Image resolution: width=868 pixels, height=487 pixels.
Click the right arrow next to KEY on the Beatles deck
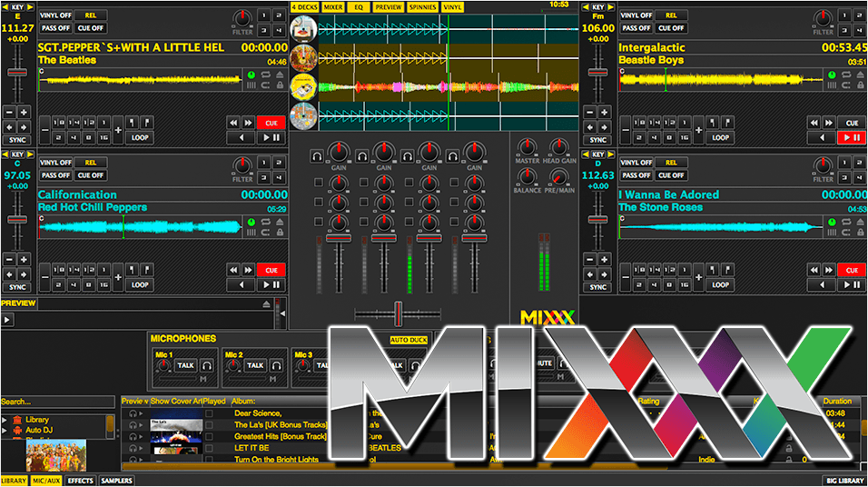coord(30,6)
